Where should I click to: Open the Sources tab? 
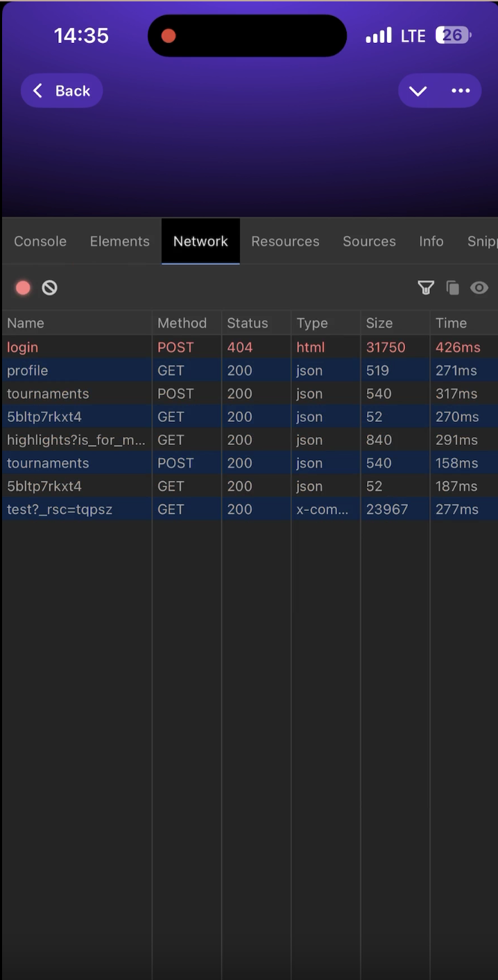pos(369,241)
